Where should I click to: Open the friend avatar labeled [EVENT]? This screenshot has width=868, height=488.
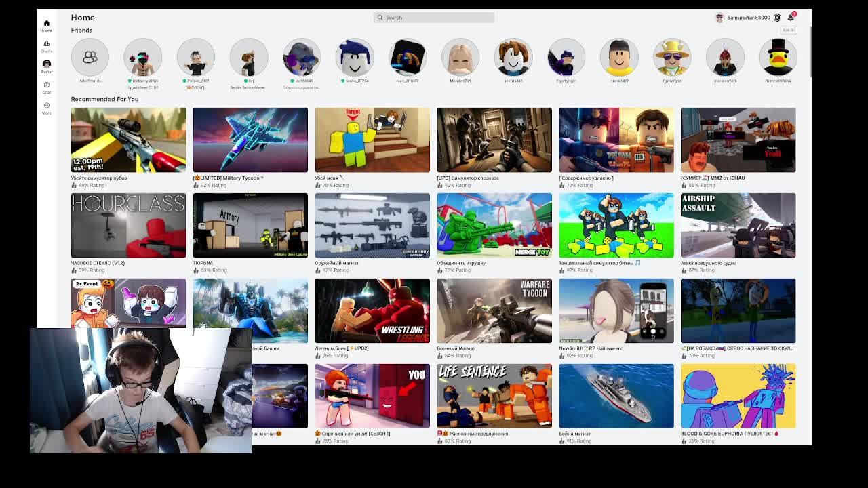(196, 57)
